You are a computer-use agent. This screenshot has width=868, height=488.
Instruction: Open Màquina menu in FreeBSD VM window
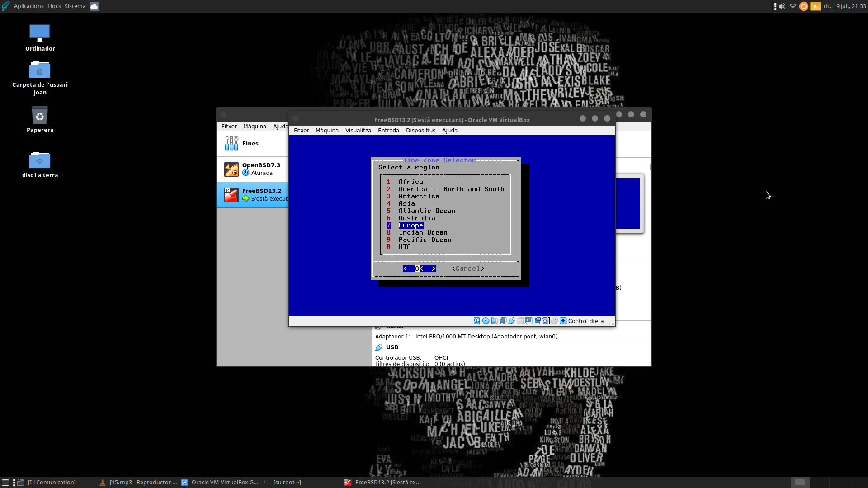[x=327, y=131]
